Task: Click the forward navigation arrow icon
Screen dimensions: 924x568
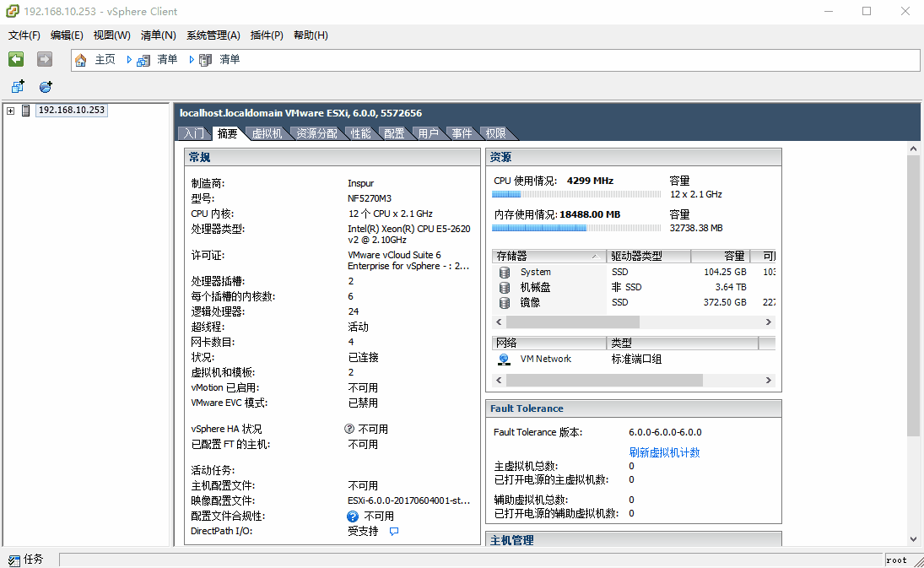Action: 43,59
